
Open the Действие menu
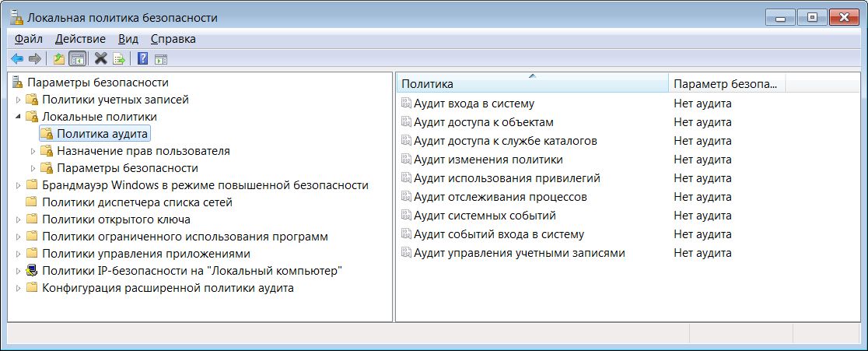pyautogui.click(x=80, y=40)
